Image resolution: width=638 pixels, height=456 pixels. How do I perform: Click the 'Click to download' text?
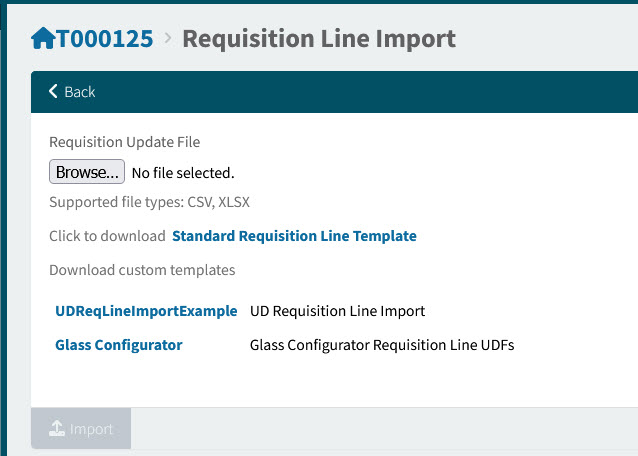pos(107,236)
